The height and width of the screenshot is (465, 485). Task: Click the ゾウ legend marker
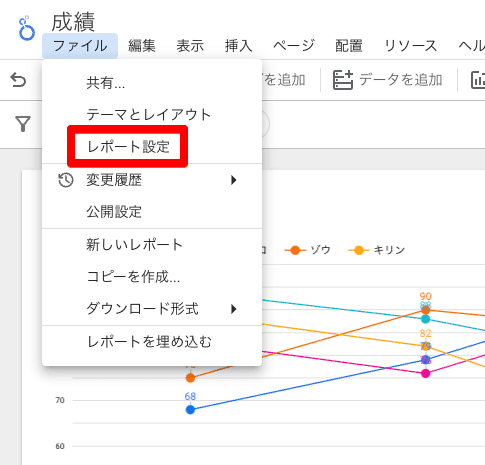(295, 250)
